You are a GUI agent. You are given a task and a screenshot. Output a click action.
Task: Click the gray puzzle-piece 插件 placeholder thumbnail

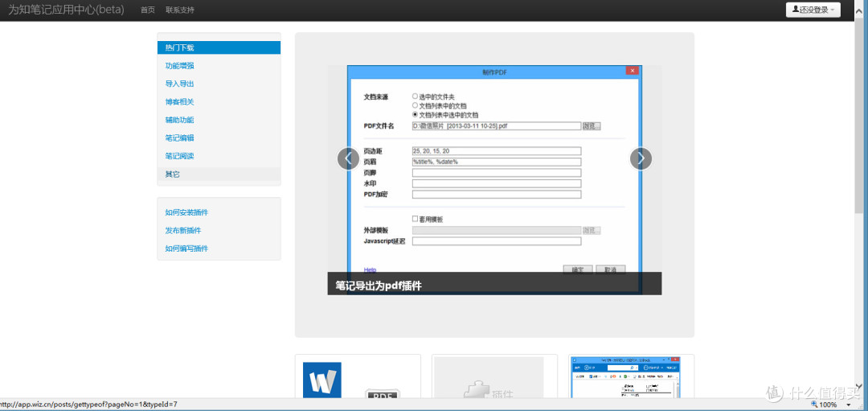coord(489,378)
